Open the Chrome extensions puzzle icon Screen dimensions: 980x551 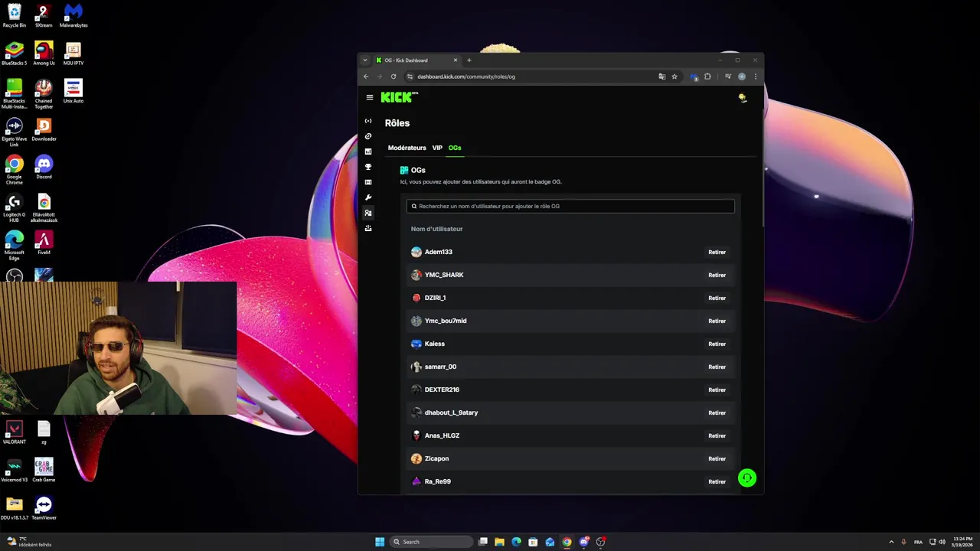(x=707, y=77)
